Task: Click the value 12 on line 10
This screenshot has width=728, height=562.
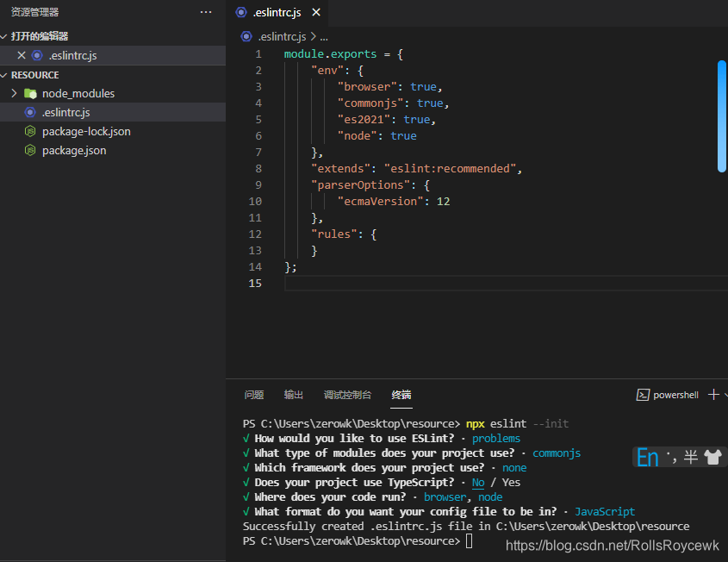Action: click(444, 202)
